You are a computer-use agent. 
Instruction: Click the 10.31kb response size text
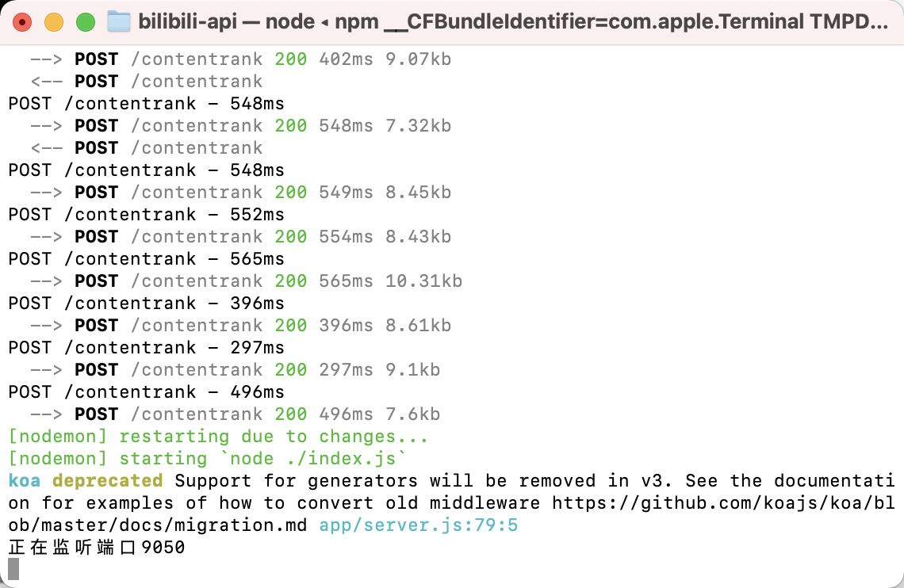pyautogui.click(x=423, y=281)
